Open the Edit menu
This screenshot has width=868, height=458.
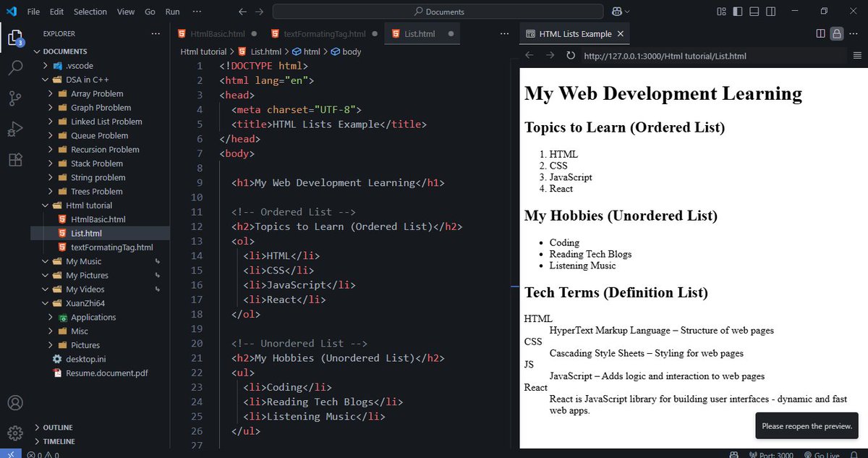pos(57,12)
